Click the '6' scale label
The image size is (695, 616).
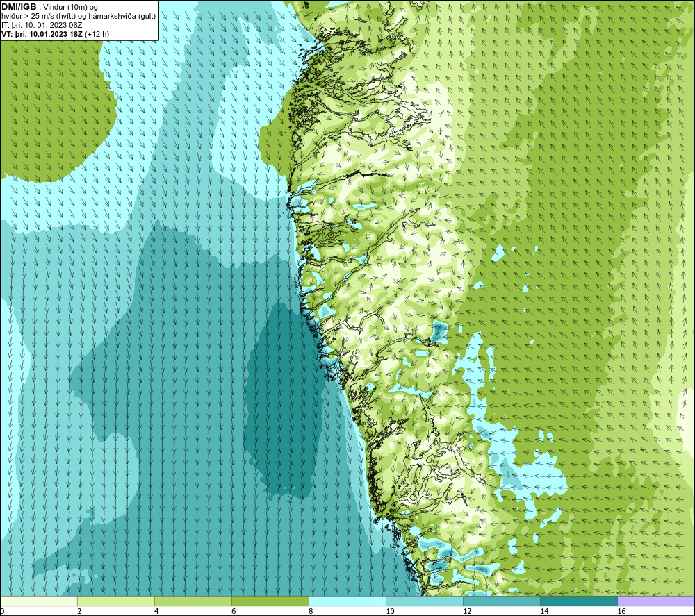coord(234,612)
